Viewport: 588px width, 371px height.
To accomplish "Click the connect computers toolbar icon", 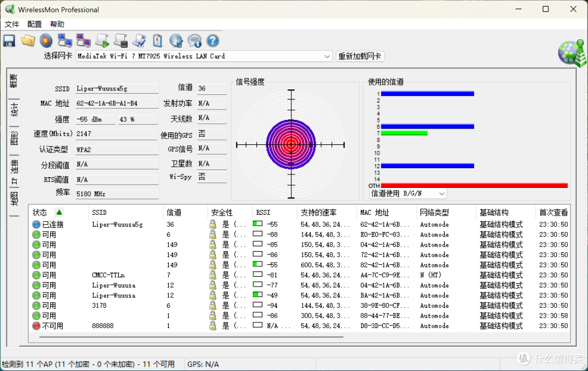I will 64,40.
